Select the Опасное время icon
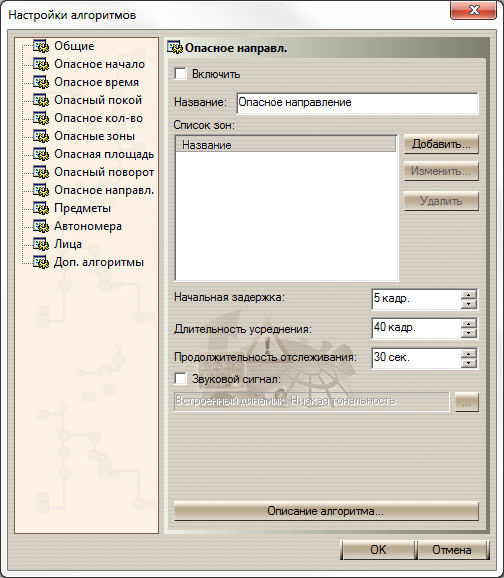 point(41,82)
